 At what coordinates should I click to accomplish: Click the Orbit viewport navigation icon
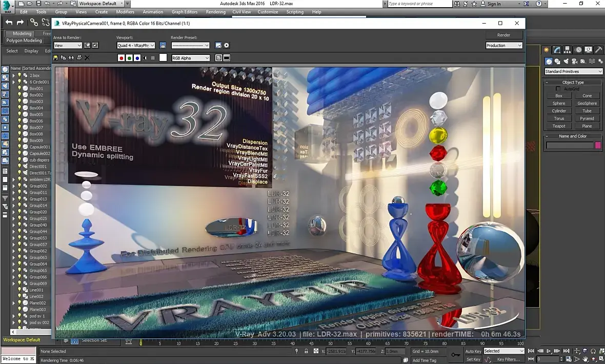594,359
